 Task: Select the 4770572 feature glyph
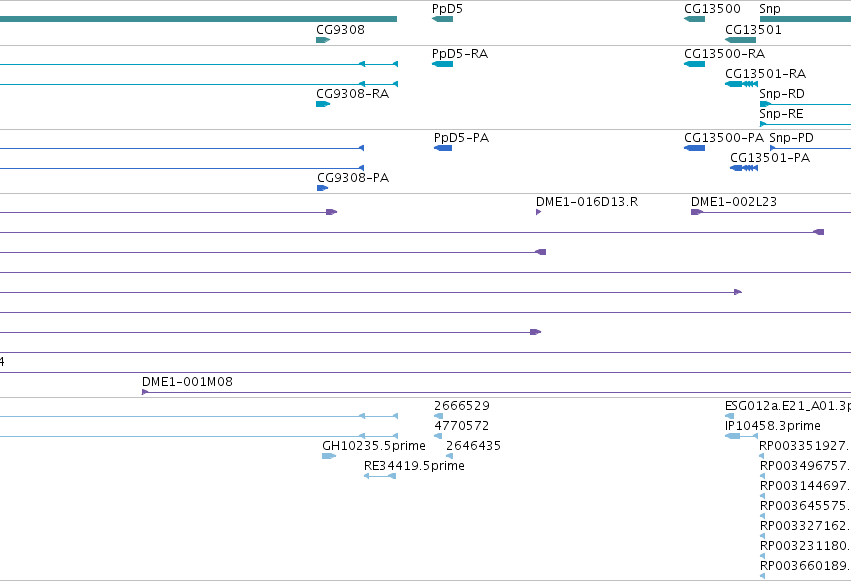tap(438, 436)
